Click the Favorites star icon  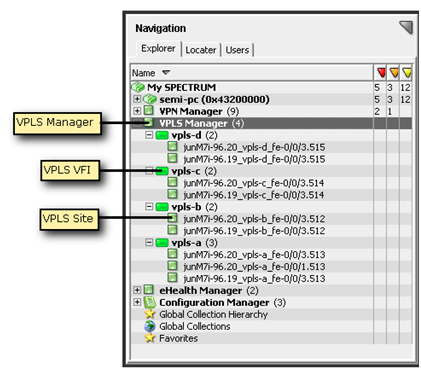pyautogui.click(x=150, y=338)
